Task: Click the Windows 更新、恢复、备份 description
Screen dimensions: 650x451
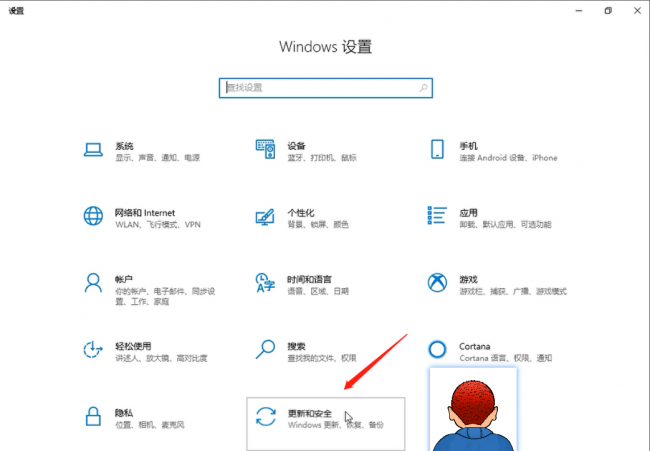Action: coord(336,425)
